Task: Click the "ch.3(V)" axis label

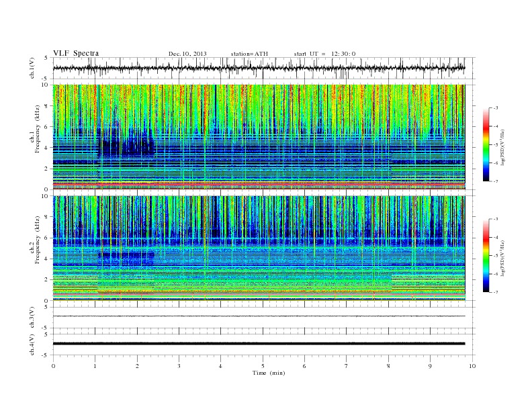Action: (32, 318)
